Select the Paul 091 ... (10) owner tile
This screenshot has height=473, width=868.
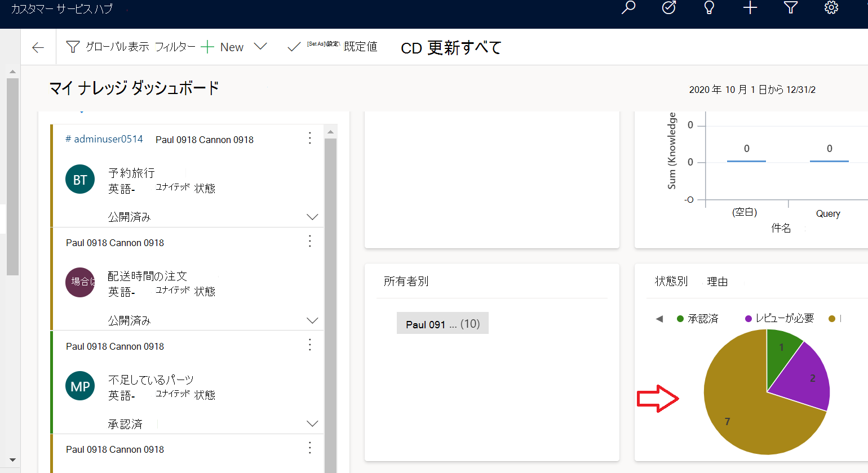click(x=442, y=324)
